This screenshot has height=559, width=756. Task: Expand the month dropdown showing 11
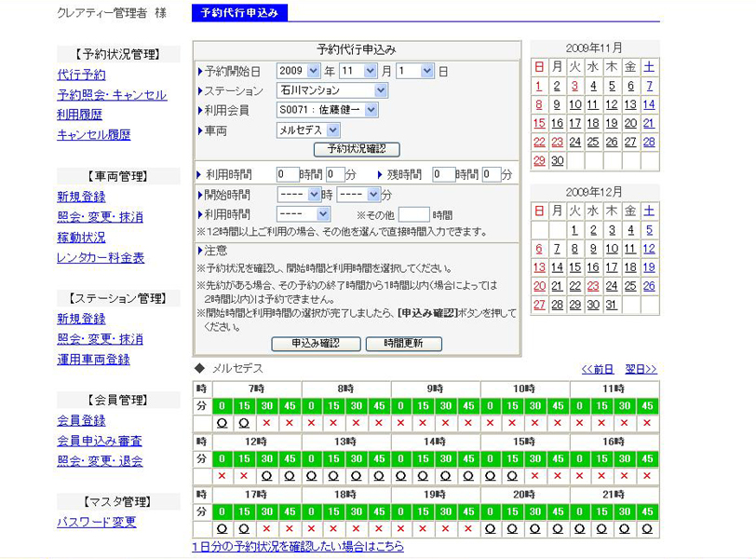[x=358, y=71]
